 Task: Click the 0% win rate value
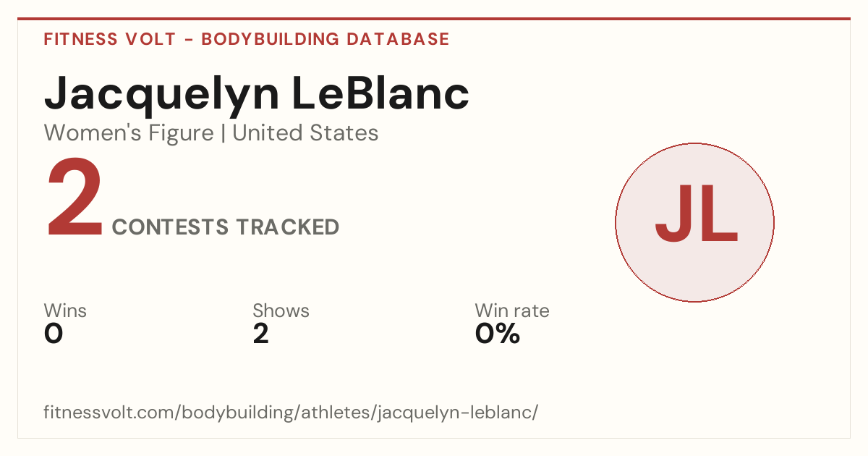(498, 334)
